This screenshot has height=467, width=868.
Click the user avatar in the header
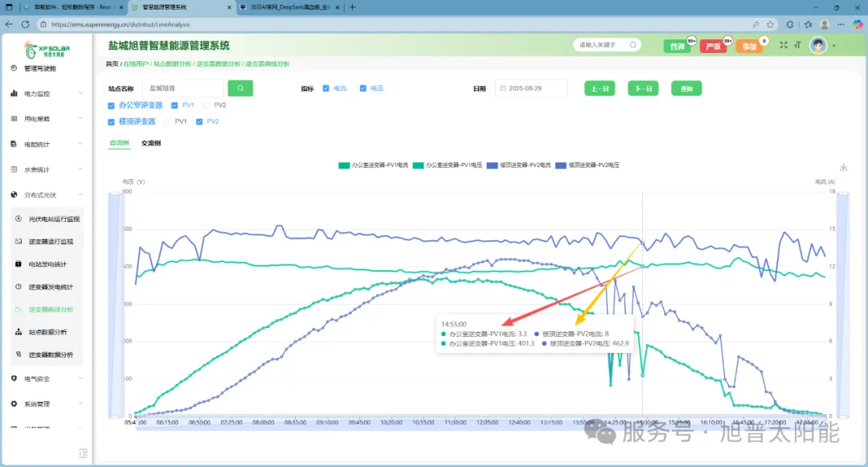click(x=818, y=46)
